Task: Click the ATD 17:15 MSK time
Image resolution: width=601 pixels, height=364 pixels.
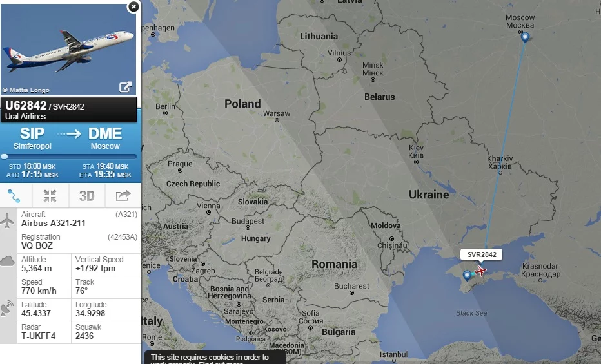Action: [33, 175]
